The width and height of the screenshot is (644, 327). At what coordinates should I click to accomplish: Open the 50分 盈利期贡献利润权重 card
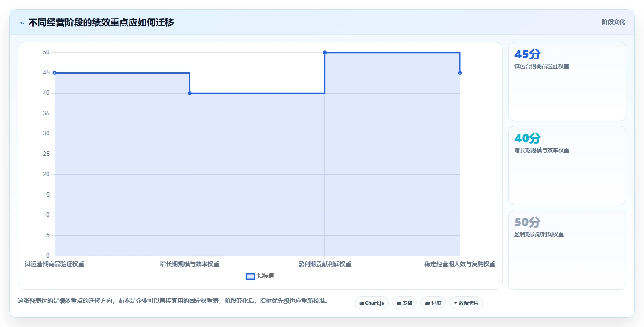point(567,250)
